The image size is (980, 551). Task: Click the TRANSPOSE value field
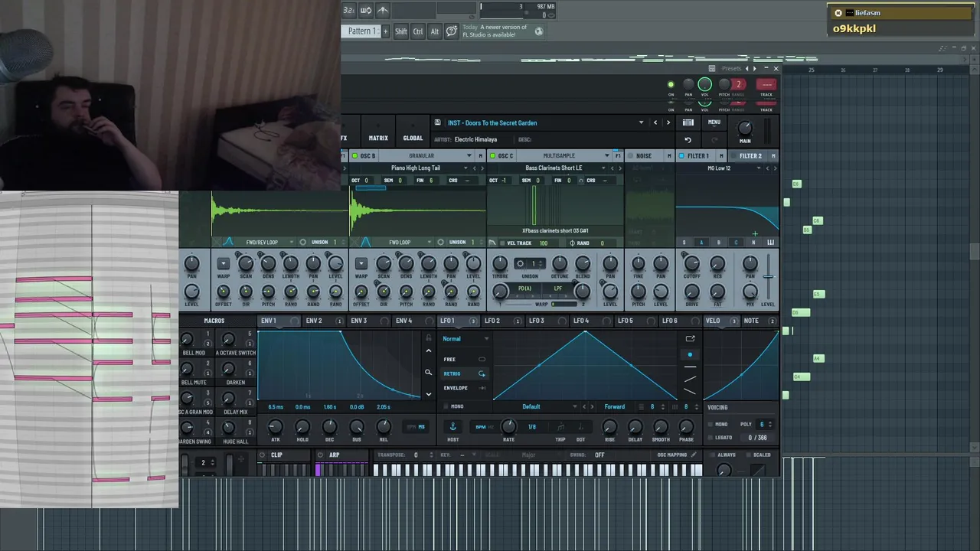pos(416,455)
